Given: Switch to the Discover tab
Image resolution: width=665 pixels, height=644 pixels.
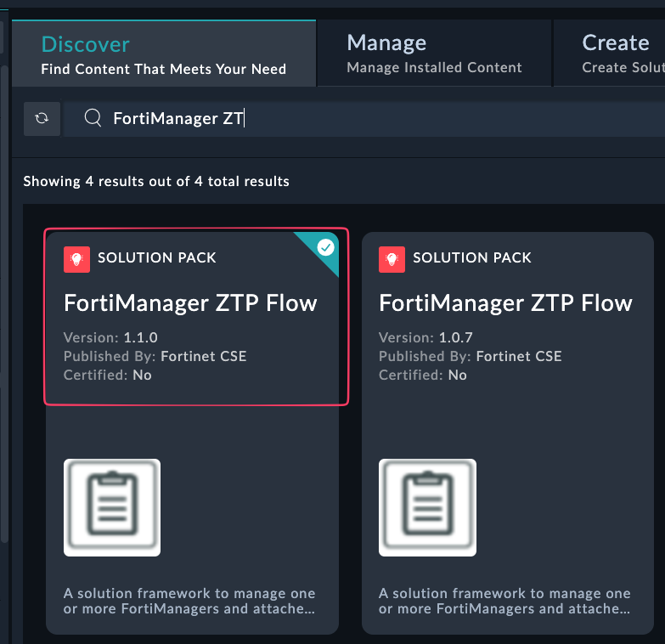Looking at the screenshot, I should point(163,54).
